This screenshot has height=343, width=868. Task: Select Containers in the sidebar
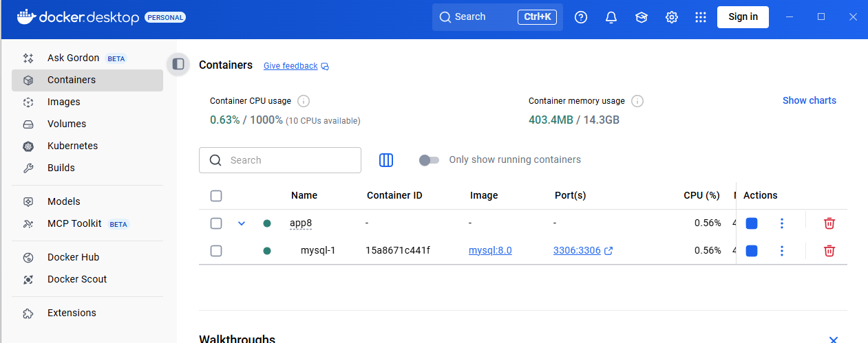coord(87,80)
